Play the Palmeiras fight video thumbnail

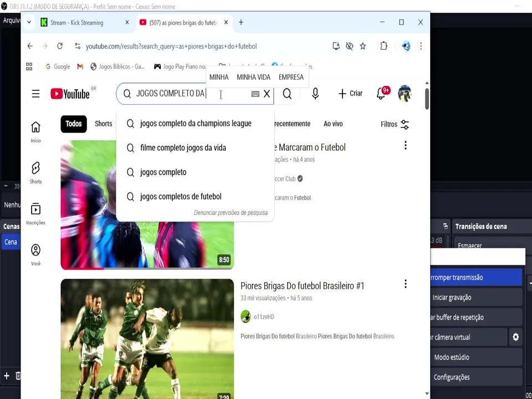click(x=147, y=339)
